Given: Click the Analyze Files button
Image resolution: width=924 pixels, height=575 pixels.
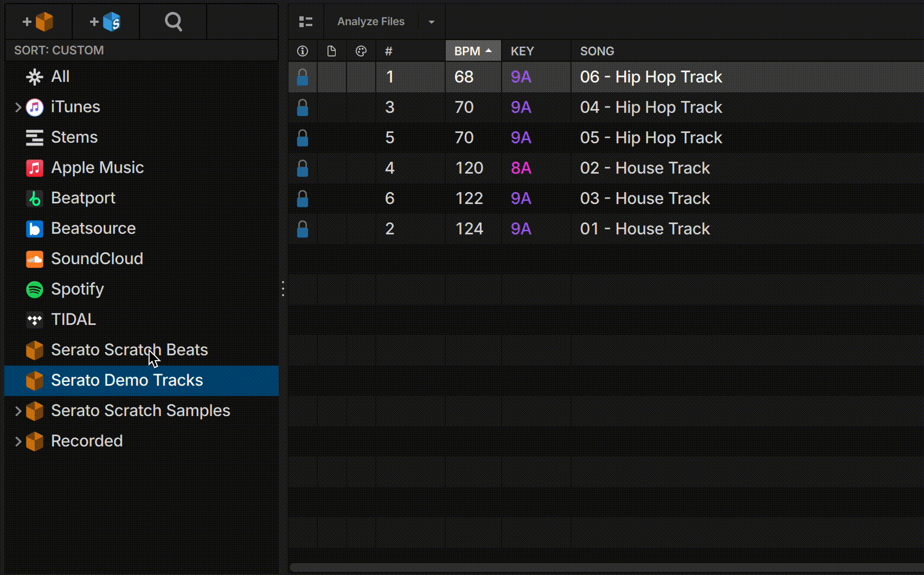Looking at the screenshot, I should 371,22.
